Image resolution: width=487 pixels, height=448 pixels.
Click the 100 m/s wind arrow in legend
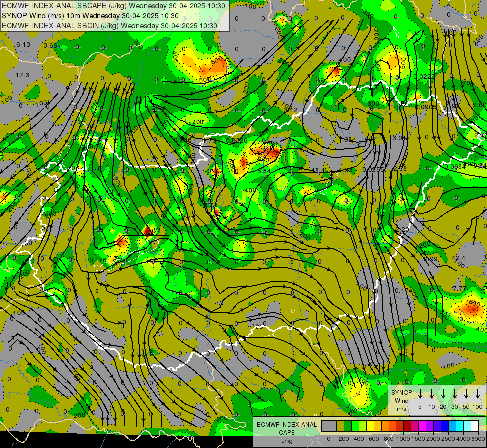478,393
